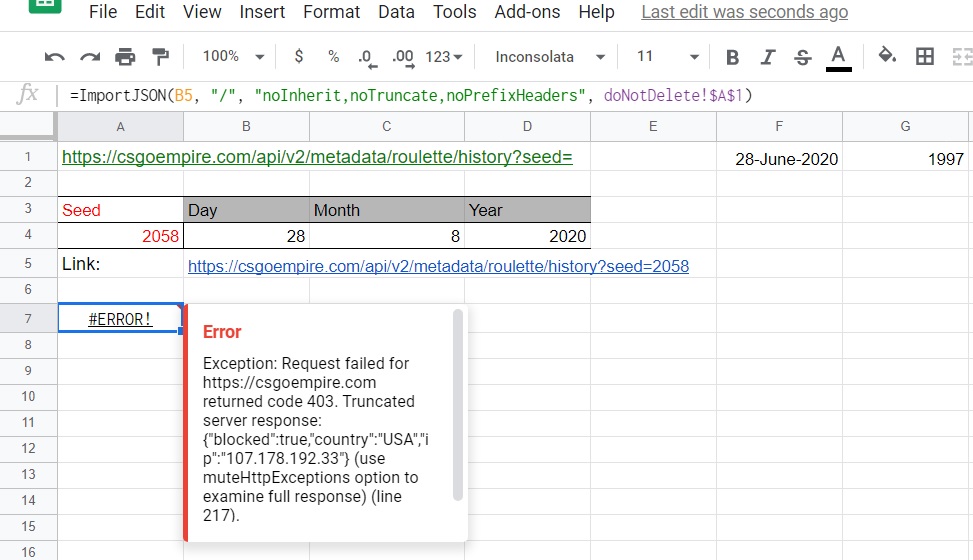Open the Borders grid icon
Viewport: 973px width, 560px height.
[x=925, y=57]
